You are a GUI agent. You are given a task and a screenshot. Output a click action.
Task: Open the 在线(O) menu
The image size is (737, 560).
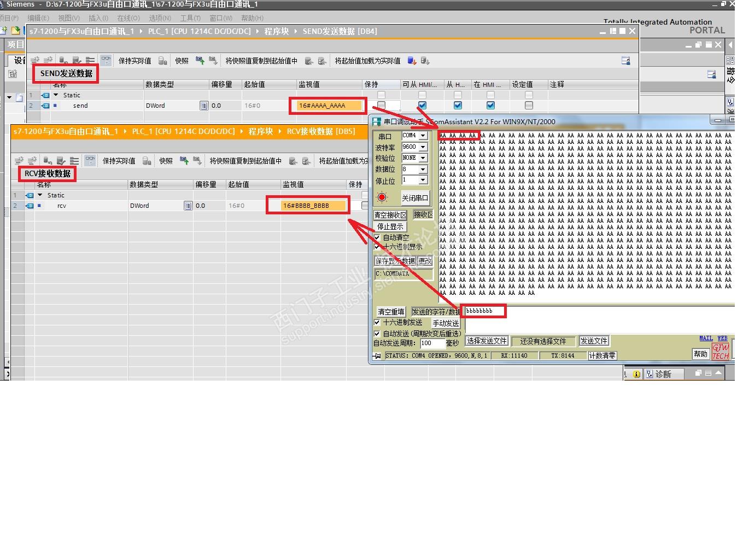[128, 18]
